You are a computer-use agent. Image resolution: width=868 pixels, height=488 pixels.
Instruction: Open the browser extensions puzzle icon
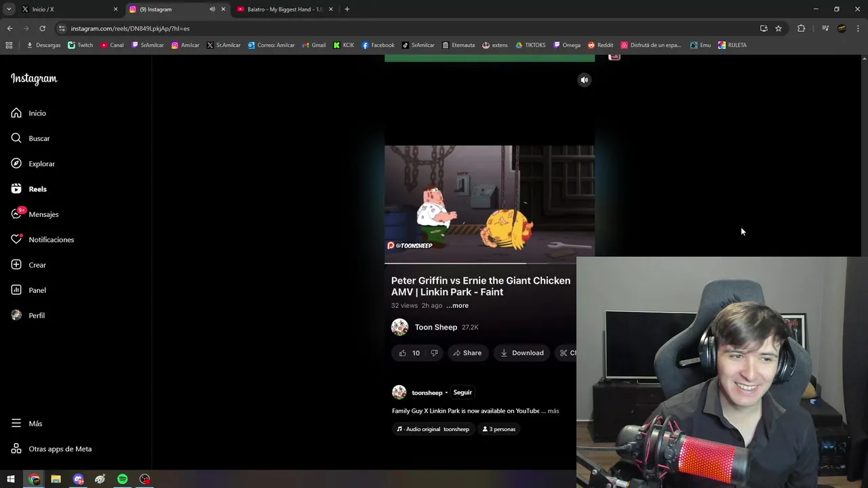(802, 28)
